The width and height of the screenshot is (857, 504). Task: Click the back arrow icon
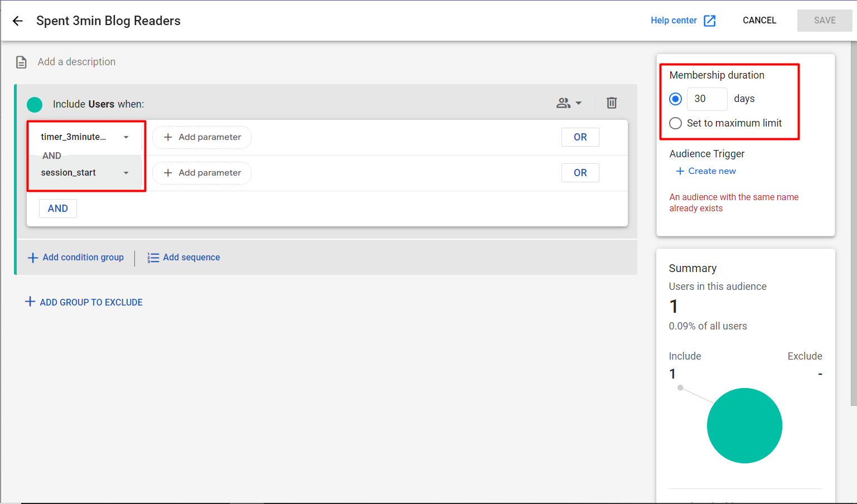pos(18,21)
